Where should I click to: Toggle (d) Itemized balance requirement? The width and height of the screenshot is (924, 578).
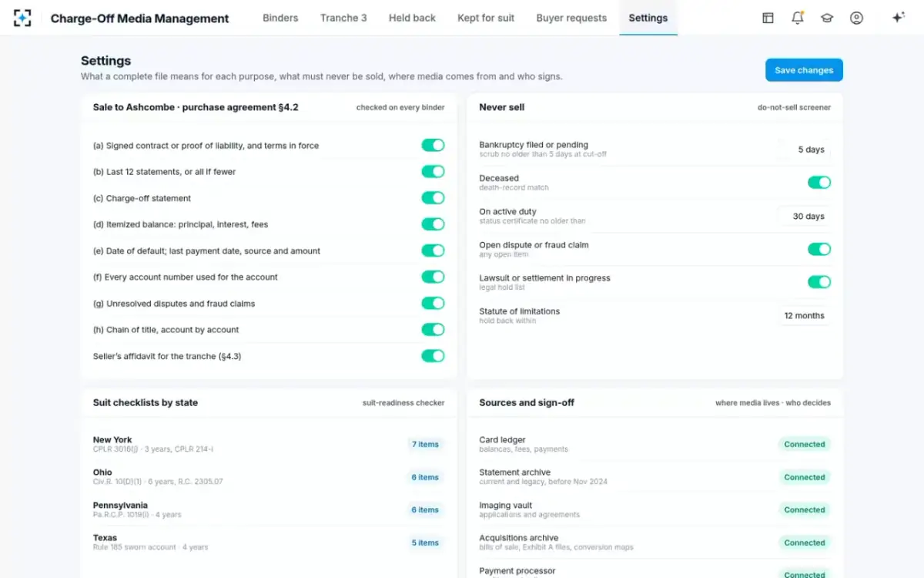tap(433, 224)
